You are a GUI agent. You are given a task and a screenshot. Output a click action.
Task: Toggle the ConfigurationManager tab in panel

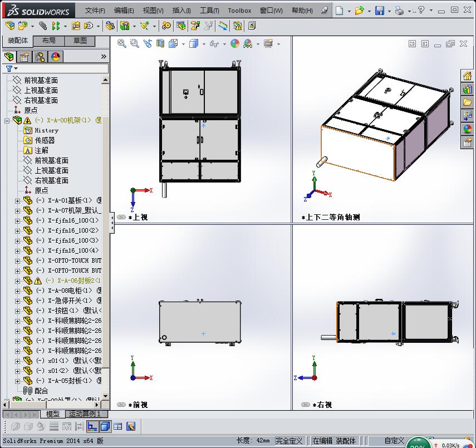click(x=40, y=57)
